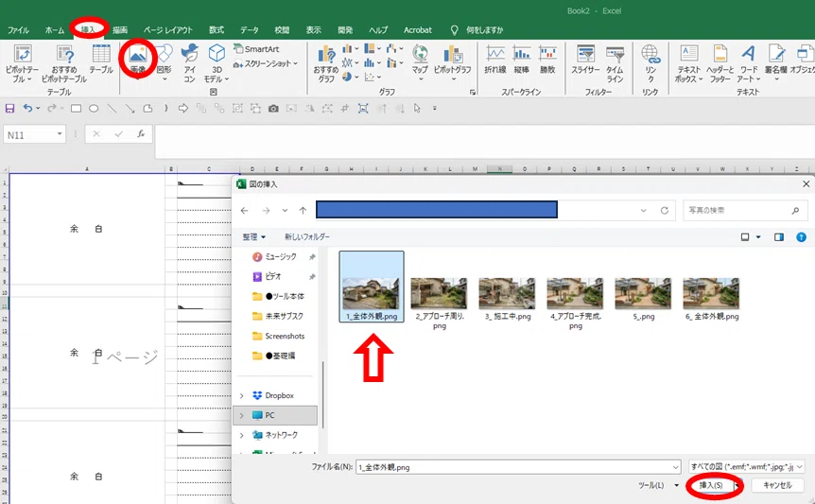
Task: Open Recommended PivotTables
Action: click(64, 63)
